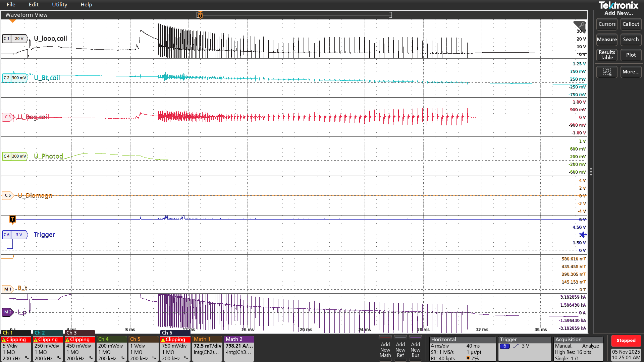Open the Acquisition settings badge

[578, 349]
